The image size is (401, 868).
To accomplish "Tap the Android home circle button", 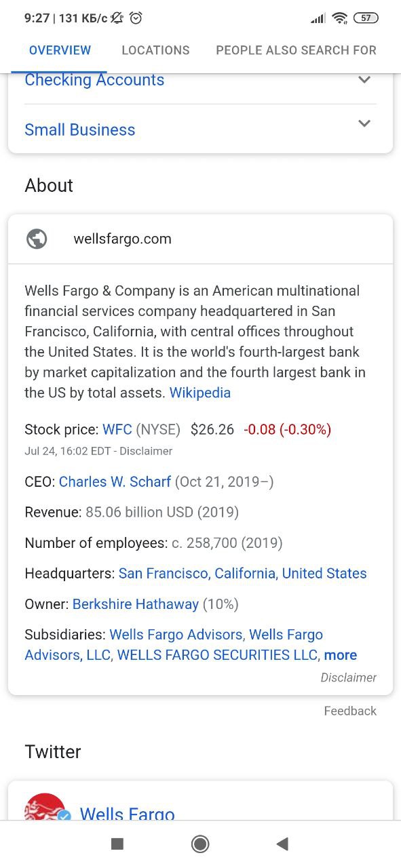I will (200, 844).
